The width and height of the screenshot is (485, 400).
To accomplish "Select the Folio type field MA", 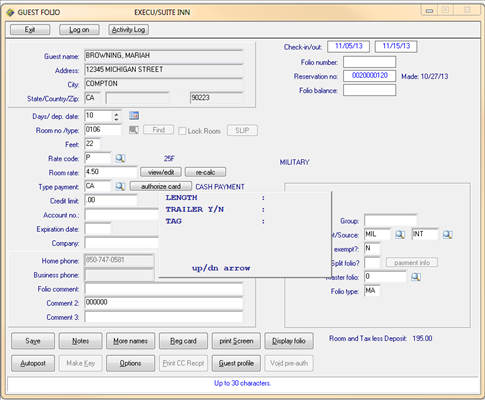I will click(x=372, y=291).
